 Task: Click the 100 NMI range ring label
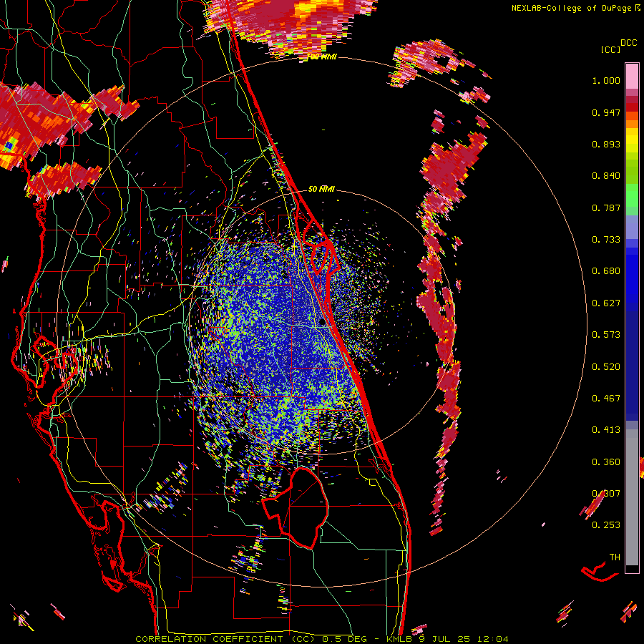click(x=322, y=57)
